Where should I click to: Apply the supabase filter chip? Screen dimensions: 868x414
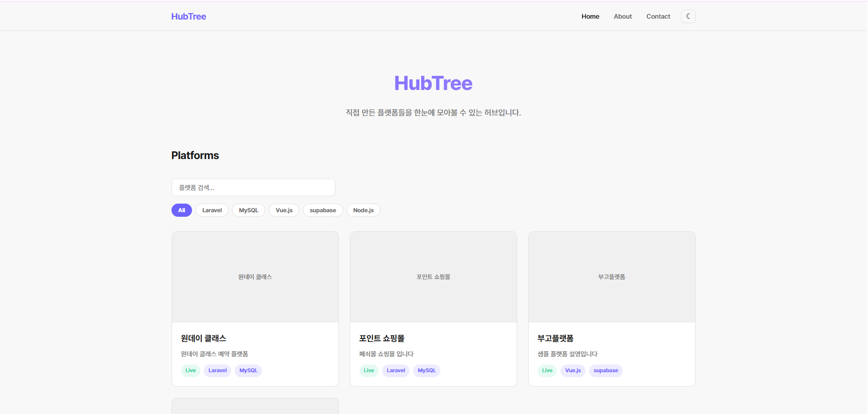click(x=323, y=210)
